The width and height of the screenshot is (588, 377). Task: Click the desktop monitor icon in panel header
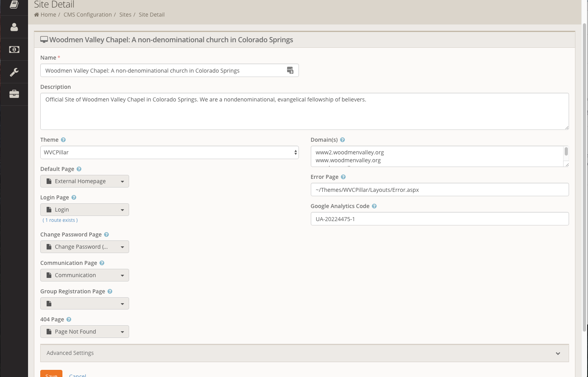click(x=44, y=39)
